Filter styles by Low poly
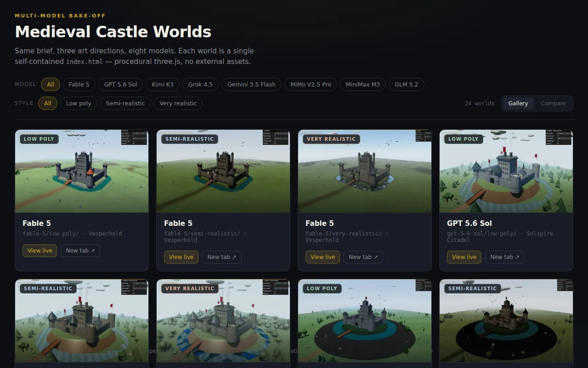The width and height of the screenshot is (588, 368). (79, 103)
